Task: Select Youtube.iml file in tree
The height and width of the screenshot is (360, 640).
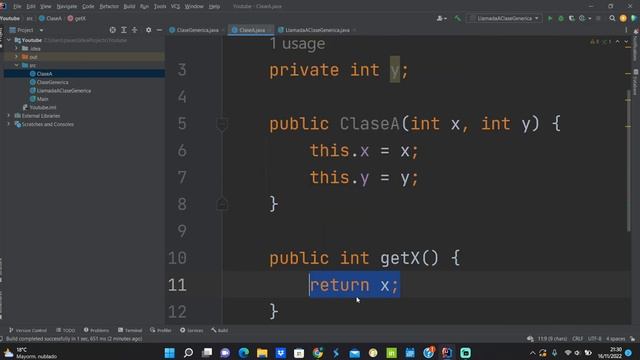Action: [x=42, y=107]
